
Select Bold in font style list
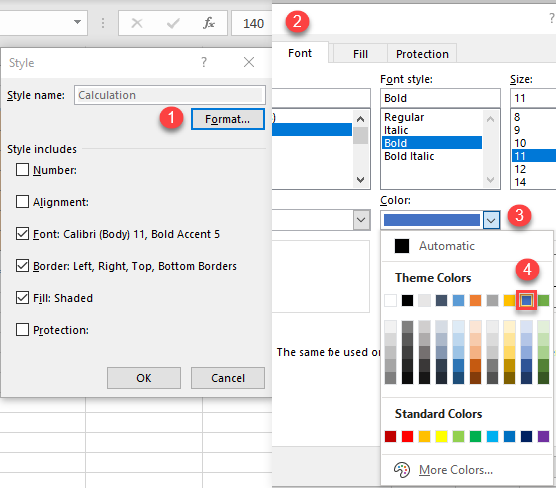click(432, 143)
